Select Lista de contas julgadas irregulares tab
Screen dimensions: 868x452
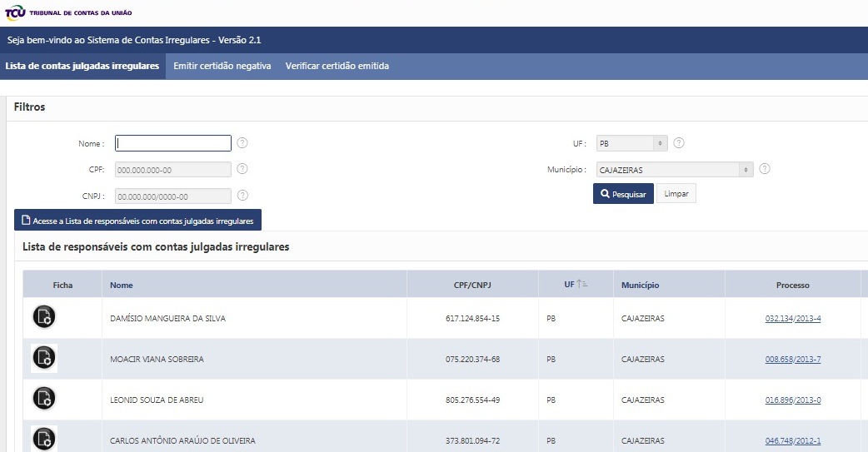[x=82, y=66]
